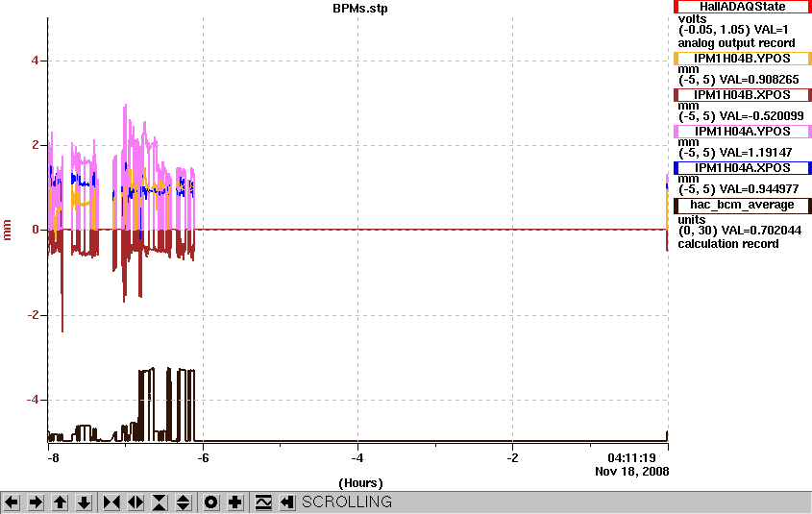This screenshot has width=812, height=514.
Task: Click the scroll-back arrow icon beside SCROLLING
Action: coord(287,502)
